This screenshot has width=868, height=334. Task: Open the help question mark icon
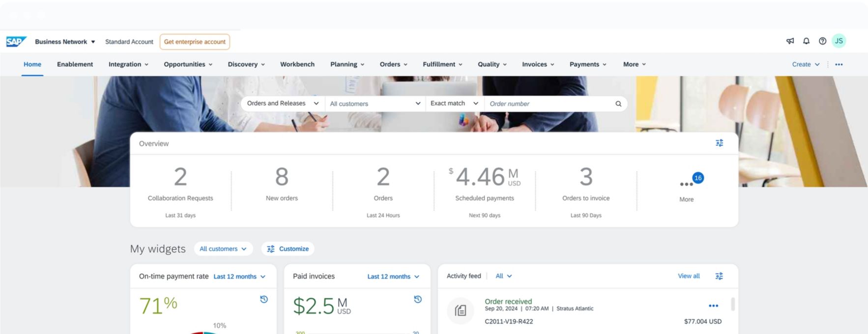coord(822,41)
